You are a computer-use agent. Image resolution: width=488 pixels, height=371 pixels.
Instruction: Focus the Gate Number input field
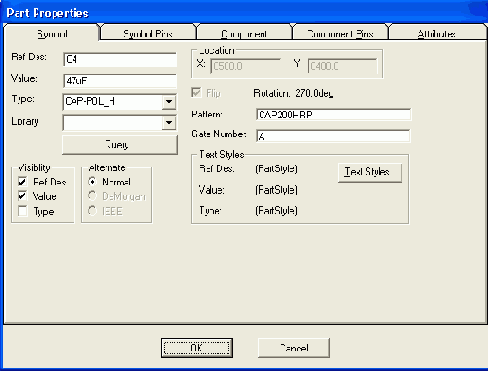pyautogui.click(x=333, y=136)
